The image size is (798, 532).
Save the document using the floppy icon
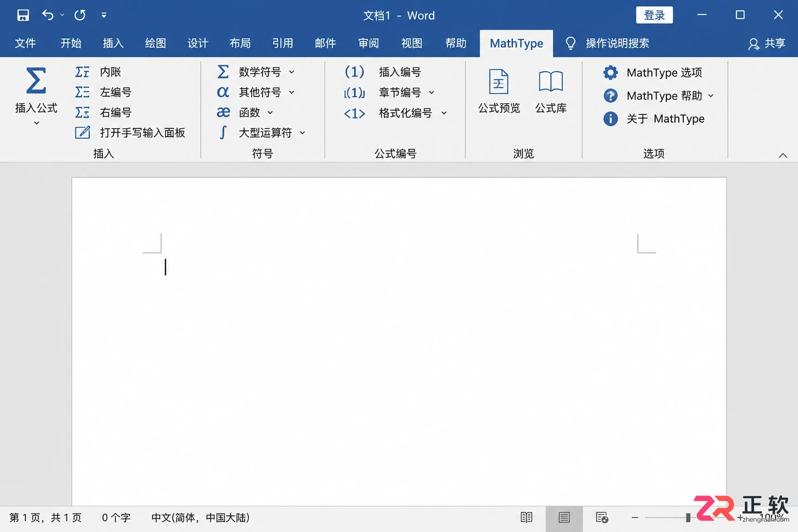[23, 15]
